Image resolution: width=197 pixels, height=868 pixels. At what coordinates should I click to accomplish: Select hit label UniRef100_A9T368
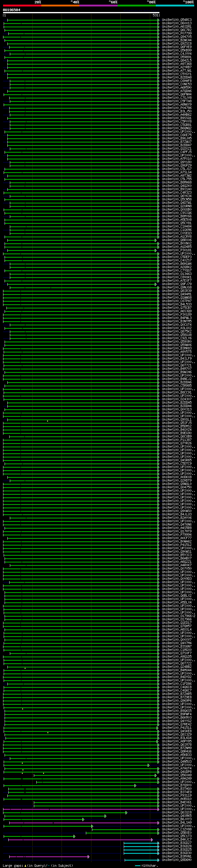pyautogui.click(x=177, y=64)
